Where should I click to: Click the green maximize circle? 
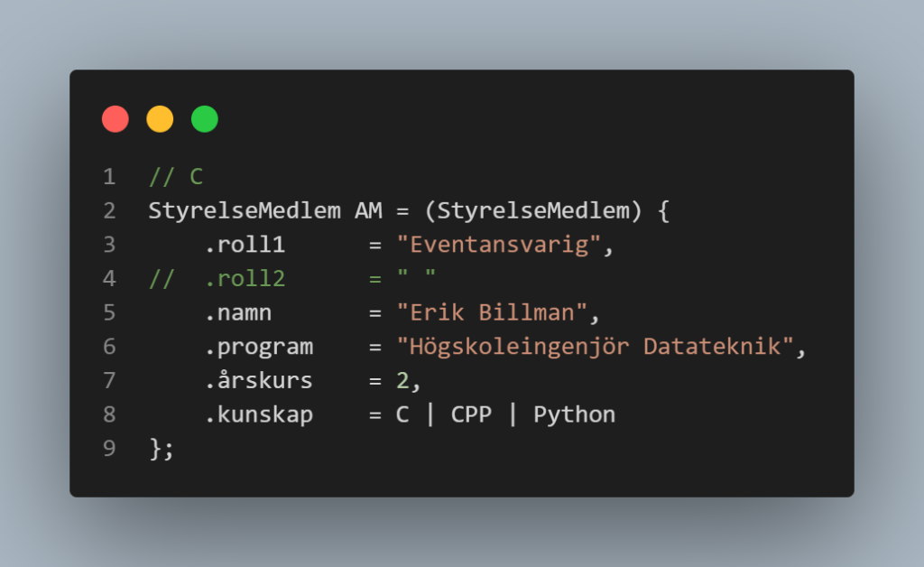pyautogui.click(x=205, y=119)
